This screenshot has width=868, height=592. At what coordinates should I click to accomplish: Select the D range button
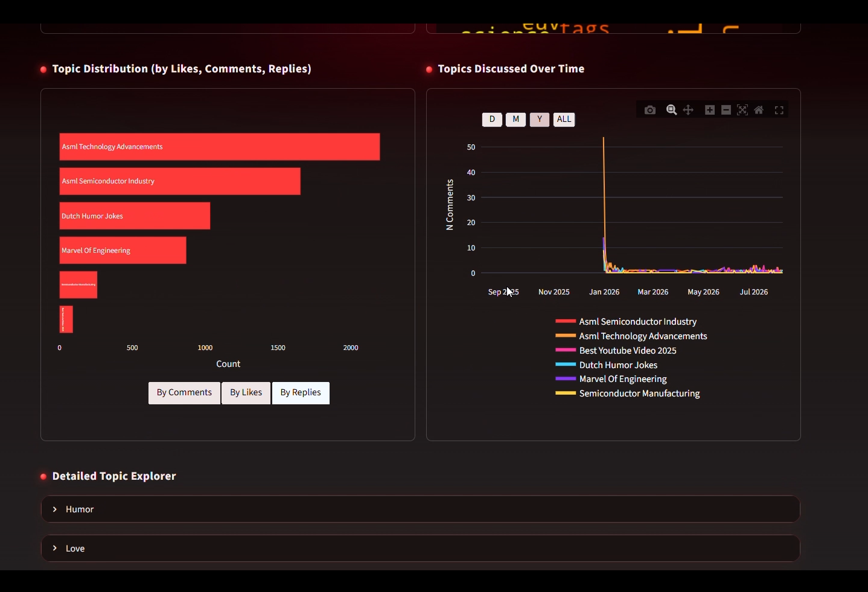click(493, 119)
